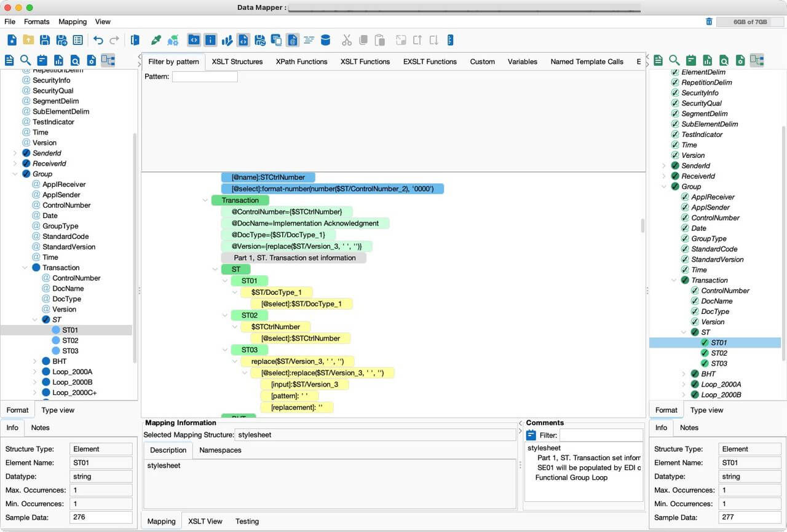Select the green Transaction mapping node
The width and height of the screenshot is (787, 532).
coord(240,200)
